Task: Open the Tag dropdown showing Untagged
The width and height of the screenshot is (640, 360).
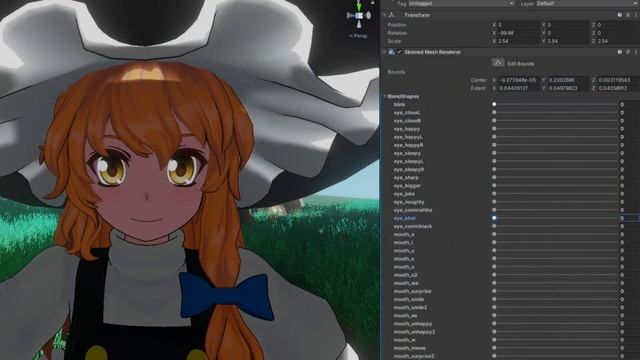Action: tap(461, 3)
